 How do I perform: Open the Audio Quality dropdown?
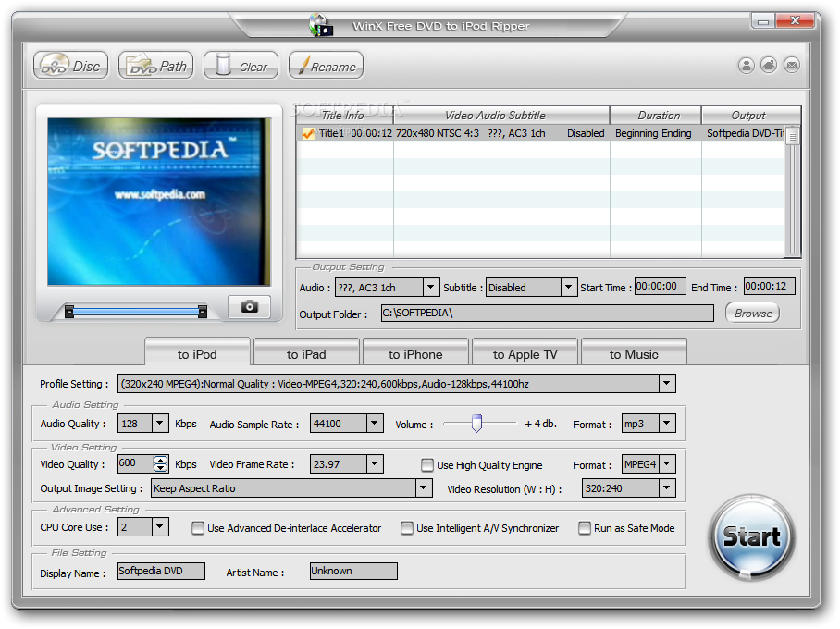tap(160, 424)
